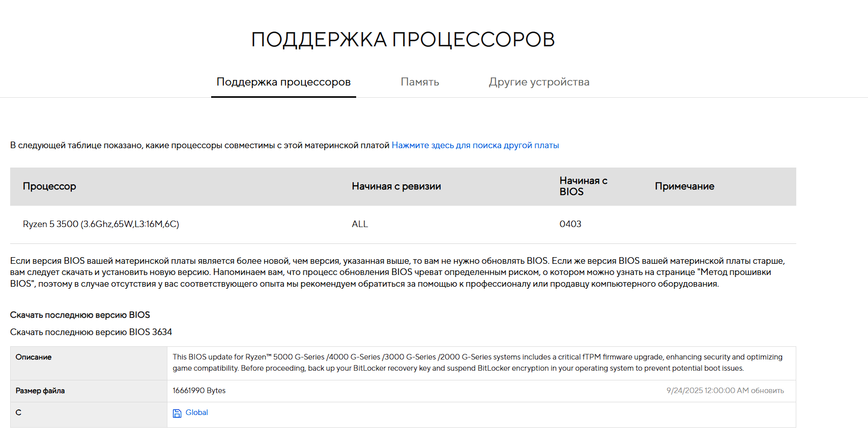
Task: Switch to the Другие устройства tab
Action: click(539, 82)
